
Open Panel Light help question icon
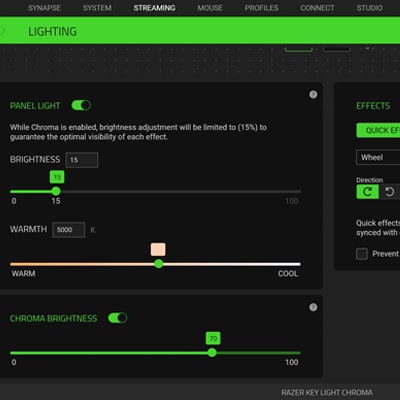tap(313, 95)
